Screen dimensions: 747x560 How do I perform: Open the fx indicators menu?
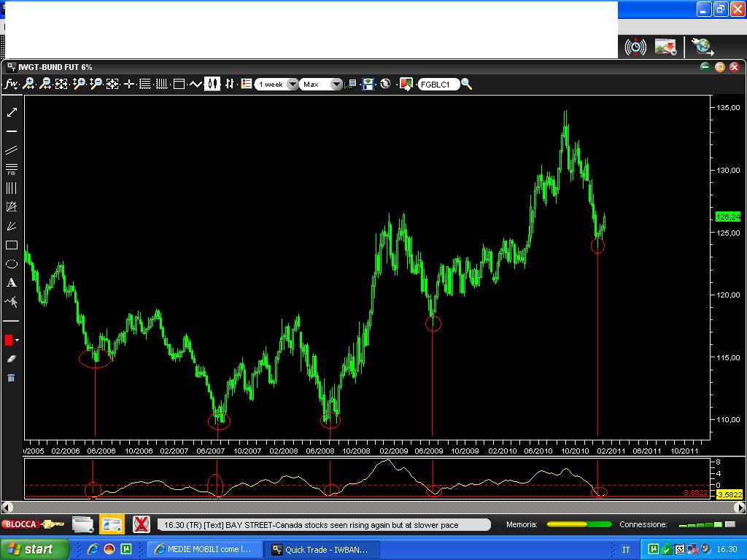pos(11,85)
